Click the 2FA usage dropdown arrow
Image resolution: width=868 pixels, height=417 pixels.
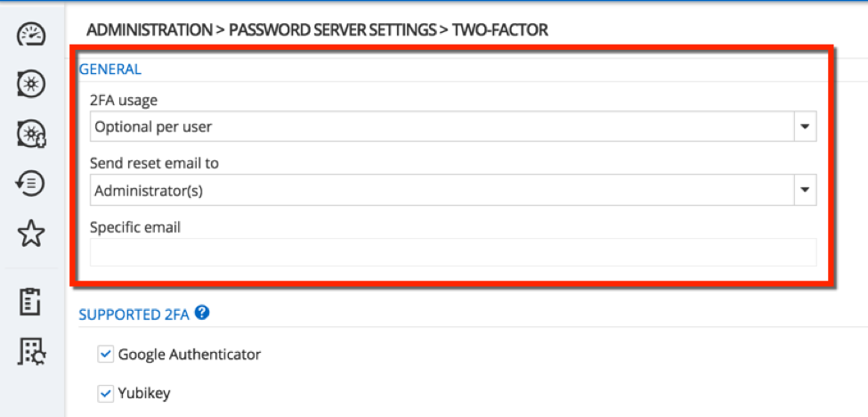pyautogui.click(x=805, y=127)
